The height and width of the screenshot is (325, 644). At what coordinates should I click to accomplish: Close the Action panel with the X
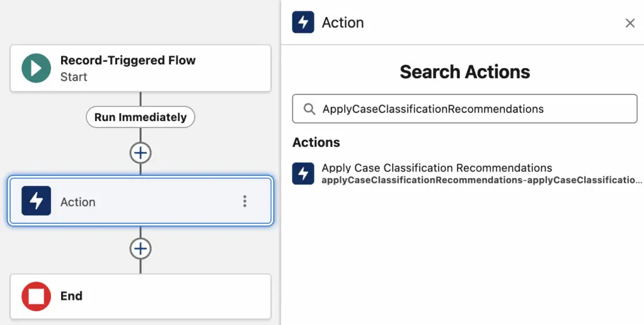(630, 23)
